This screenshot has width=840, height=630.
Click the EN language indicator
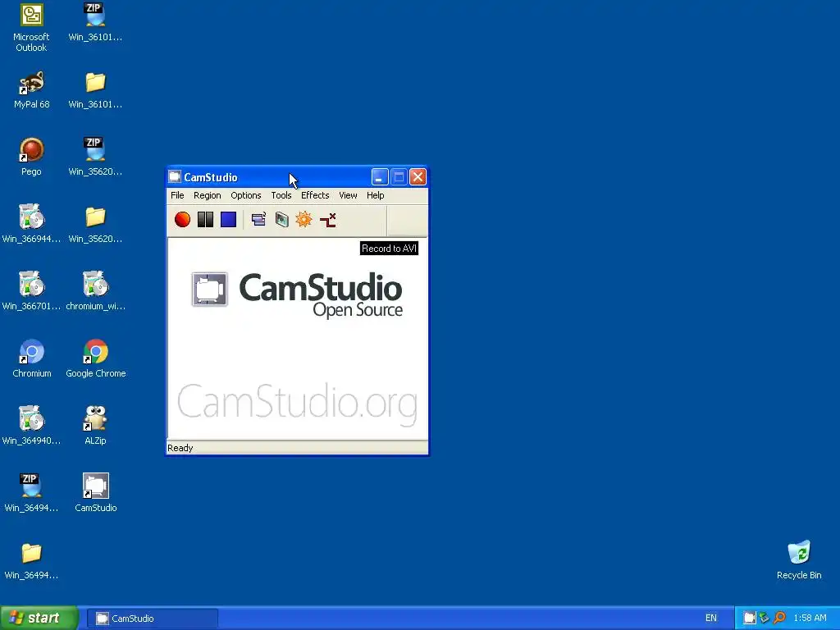tap(711, 619)
